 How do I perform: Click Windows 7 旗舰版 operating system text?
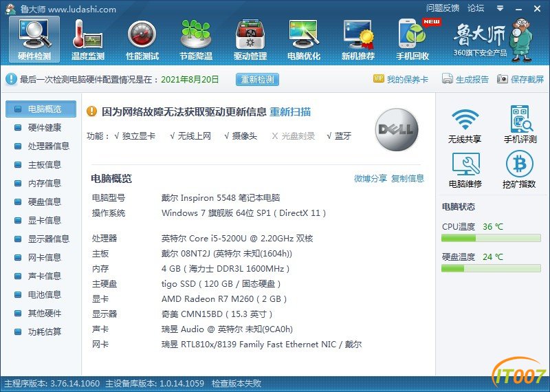[x=244, y=213]
